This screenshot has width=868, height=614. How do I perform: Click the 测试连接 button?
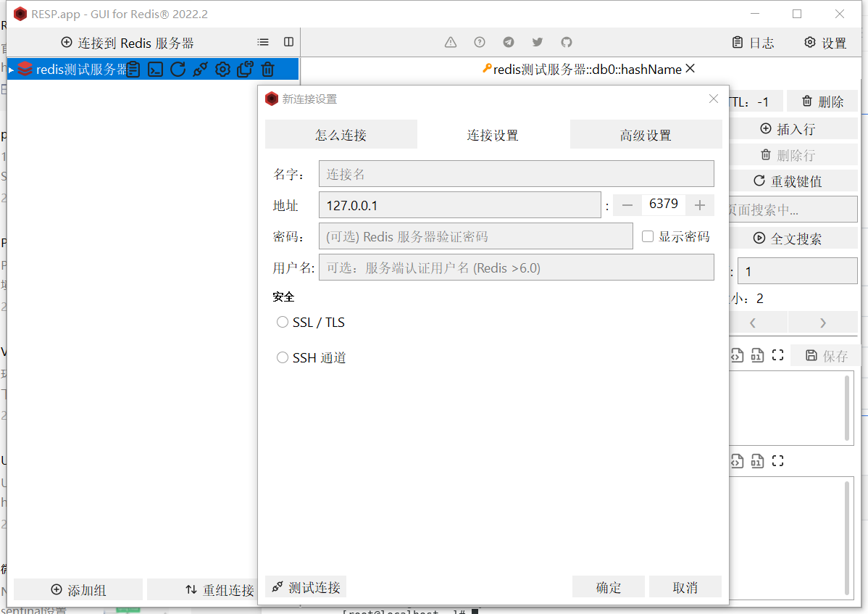306,587
